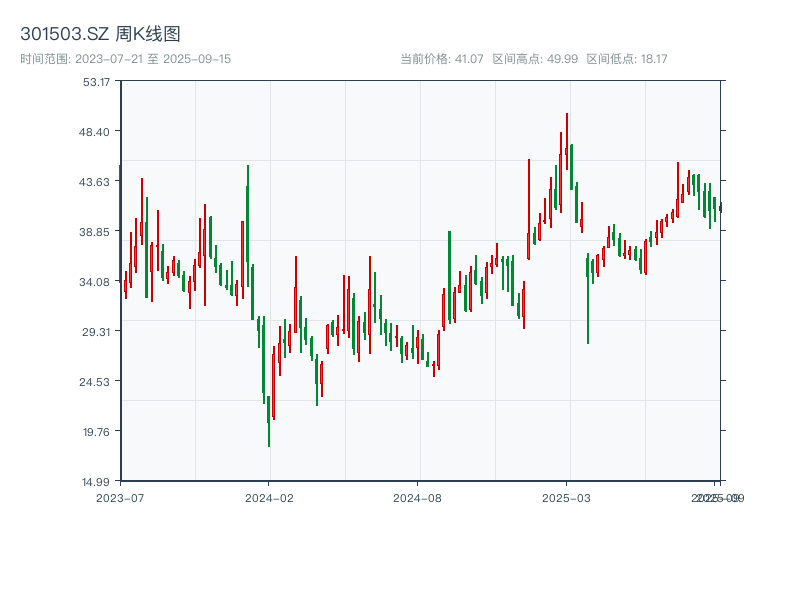The width and height of the screenshot is (800, 600).
Task: Click the 24.53 y-axis price label
Action: pos(96,382)
